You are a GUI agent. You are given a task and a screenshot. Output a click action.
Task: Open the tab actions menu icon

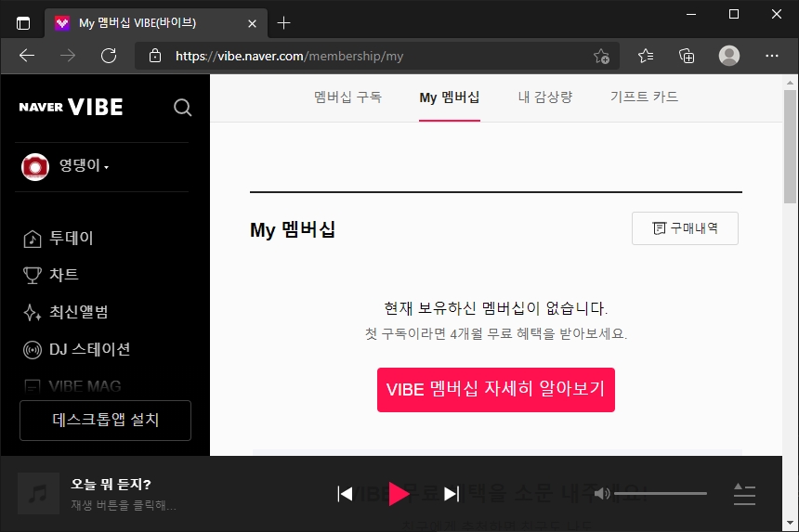[x=23, y=23]
